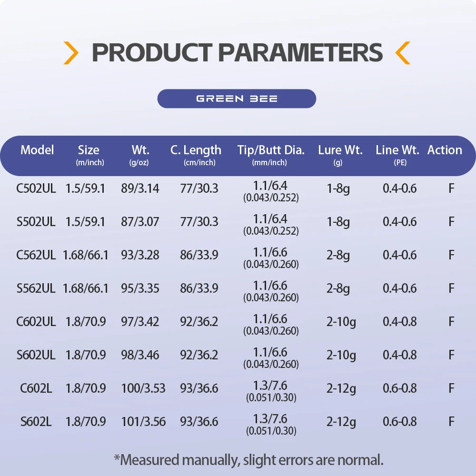The image size is (476, 476).
Task: Click tip diameter 1.3/7.6 in S602L row
Action: click(270, 419)
